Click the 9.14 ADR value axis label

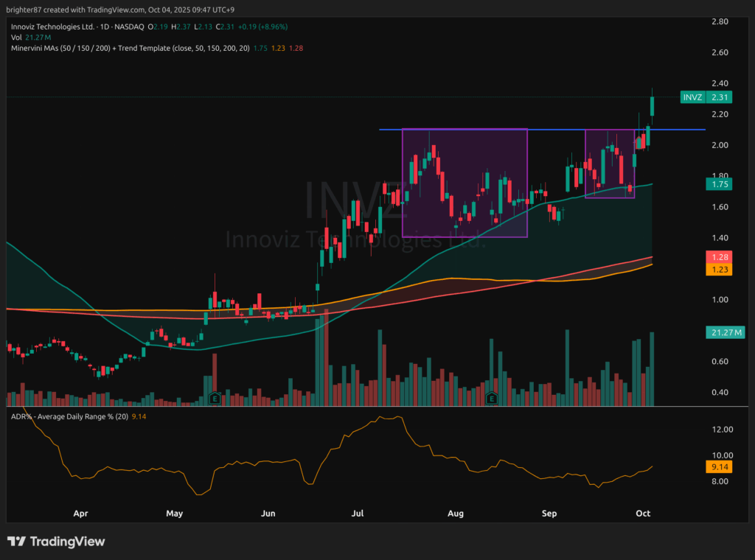720,467
